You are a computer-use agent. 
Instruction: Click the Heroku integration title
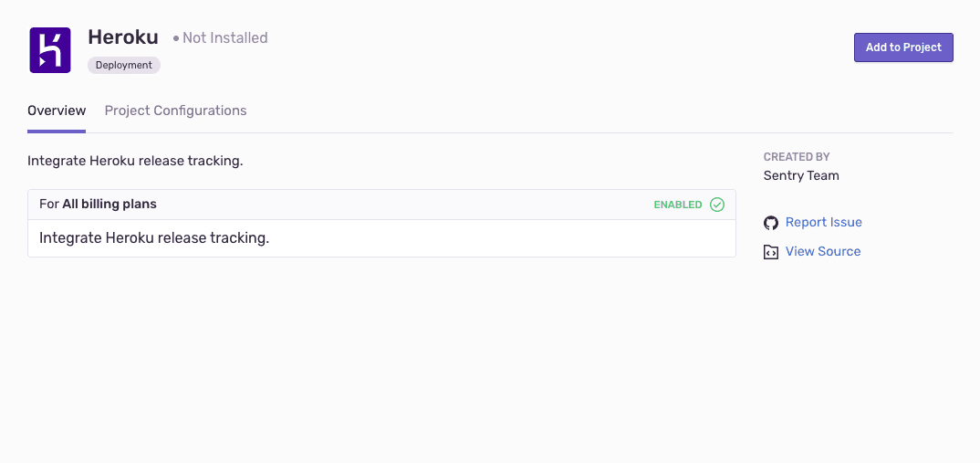click(x=123, y=37)
